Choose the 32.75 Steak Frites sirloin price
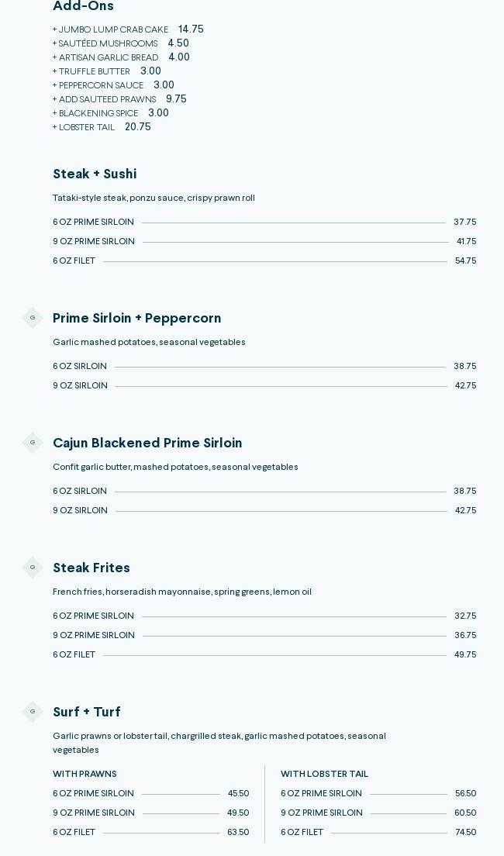Viewport: 504px width, 856px height. click(x=465, y=616)
